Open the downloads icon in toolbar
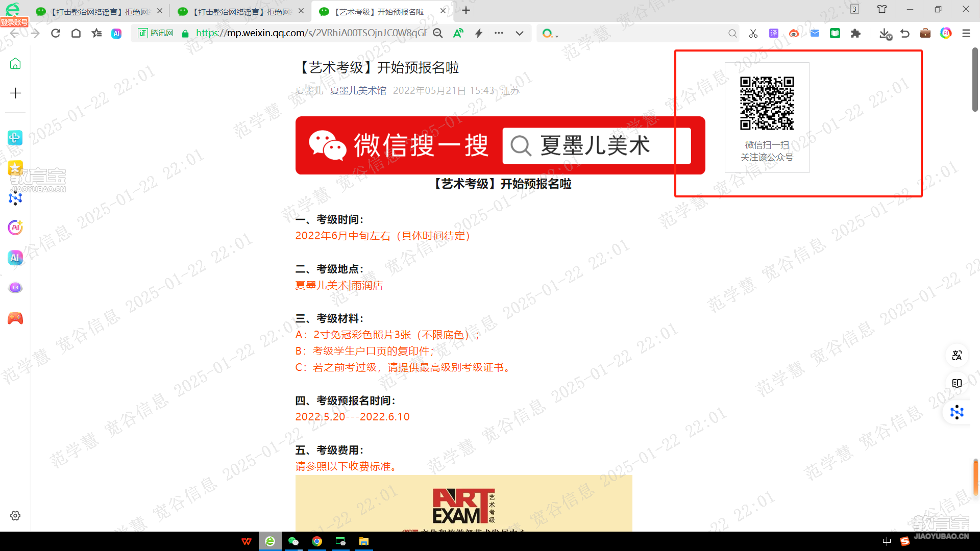This screenshot has height=551, width=980. [x=885, y=34]
